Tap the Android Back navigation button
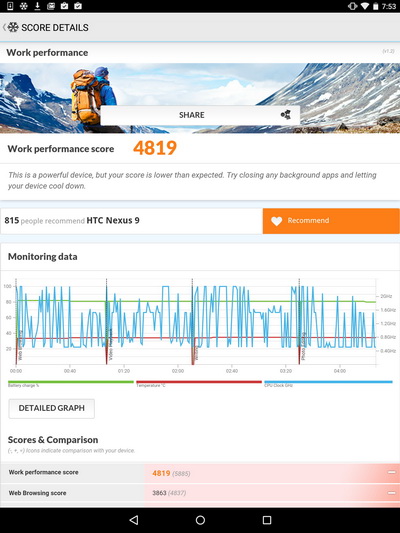The image size is (400, 533). click(x=134, y=520)
